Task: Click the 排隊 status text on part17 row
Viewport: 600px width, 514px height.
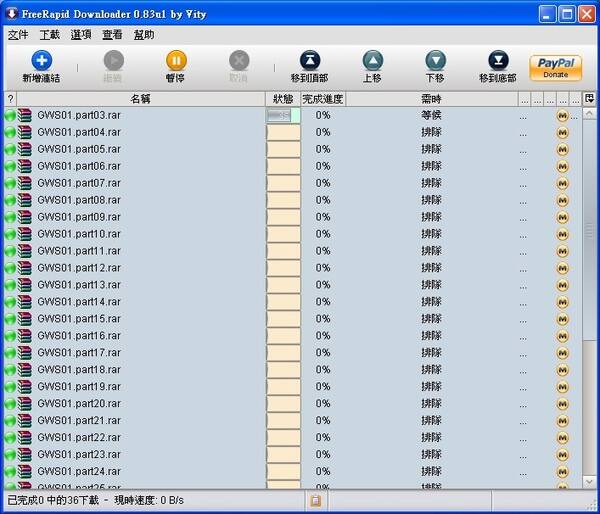Action: [x=432, y=352]
